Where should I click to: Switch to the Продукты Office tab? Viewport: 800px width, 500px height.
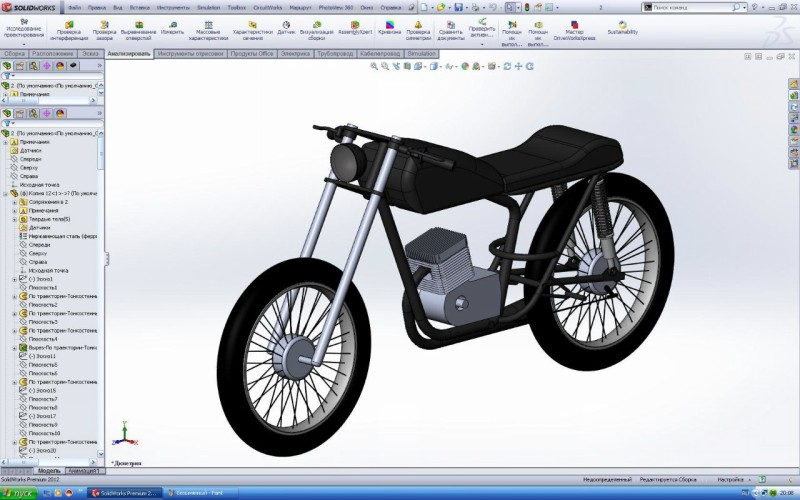pos(252,54)
